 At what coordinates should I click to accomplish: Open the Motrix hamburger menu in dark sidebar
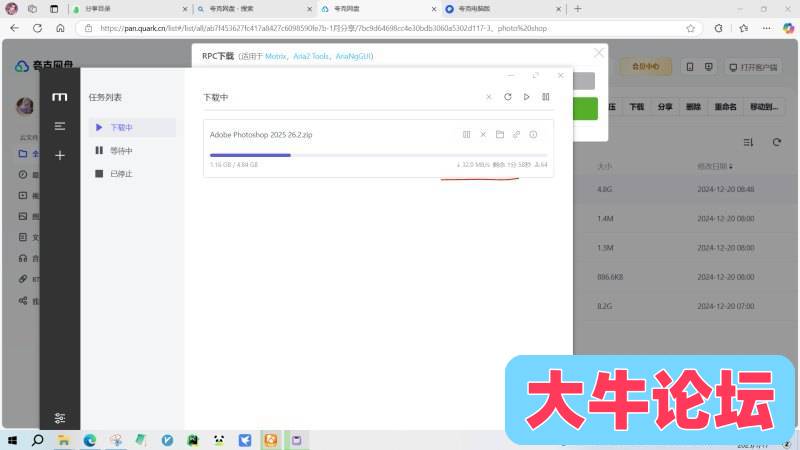coord(60,126)
